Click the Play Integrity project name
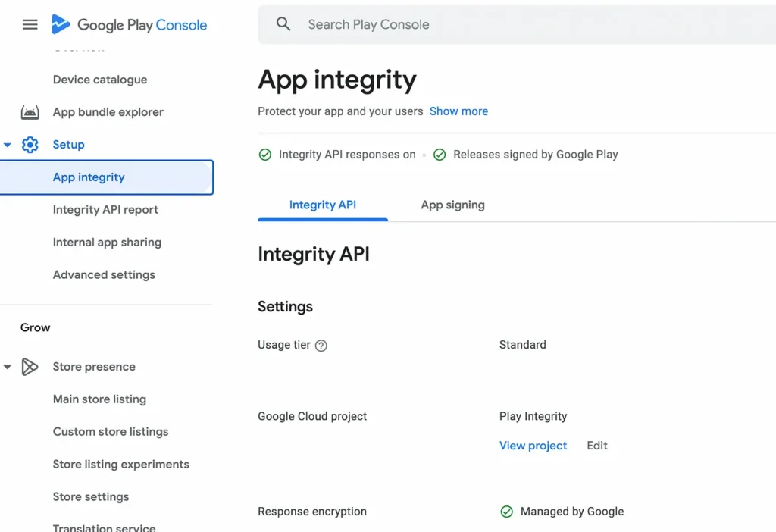The height and width of the screenshot is (532, 776). [x=533, y=416]
